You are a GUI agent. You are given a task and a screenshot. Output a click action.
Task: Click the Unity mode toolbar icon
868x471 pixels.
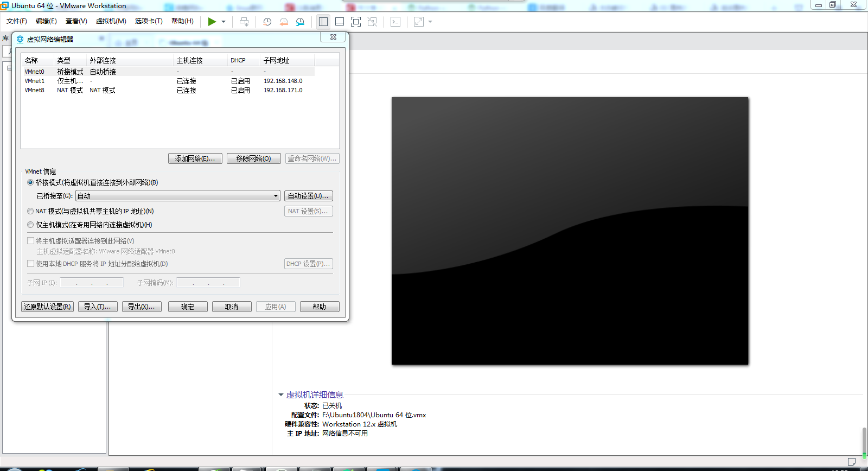point(372,22)
